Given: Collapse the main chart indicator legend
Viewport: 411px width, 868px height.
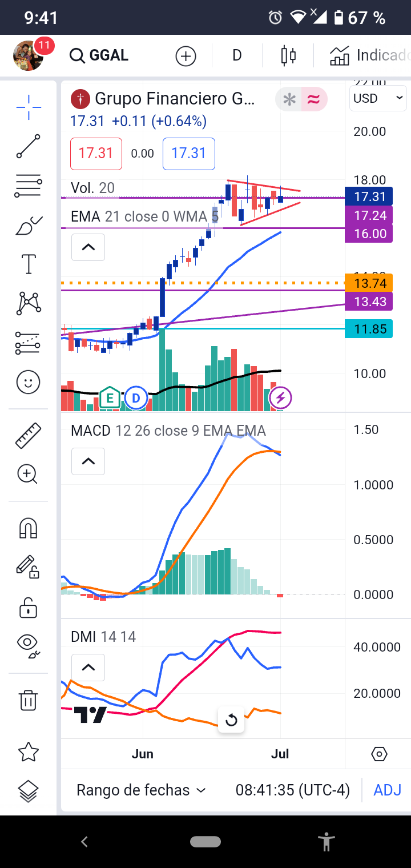Looking at the screenshot, I should pyautogui.click(x=88, y=247).
